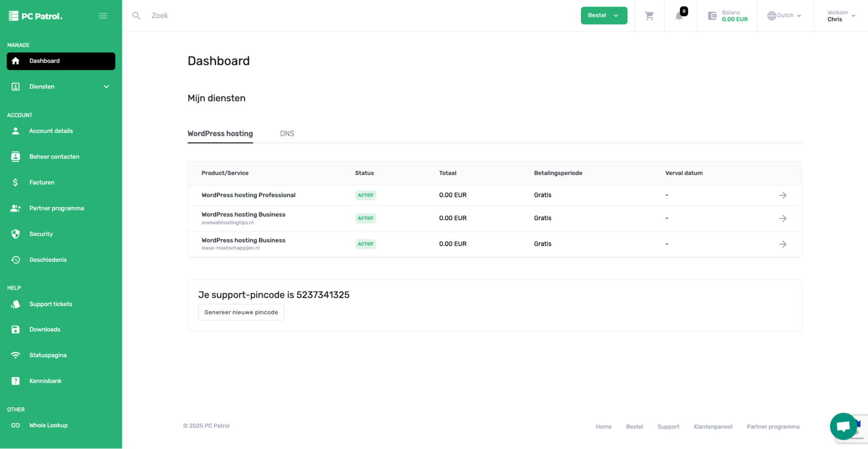
Task: Open the Welkom Chris user menu
Action: point(840,16)
